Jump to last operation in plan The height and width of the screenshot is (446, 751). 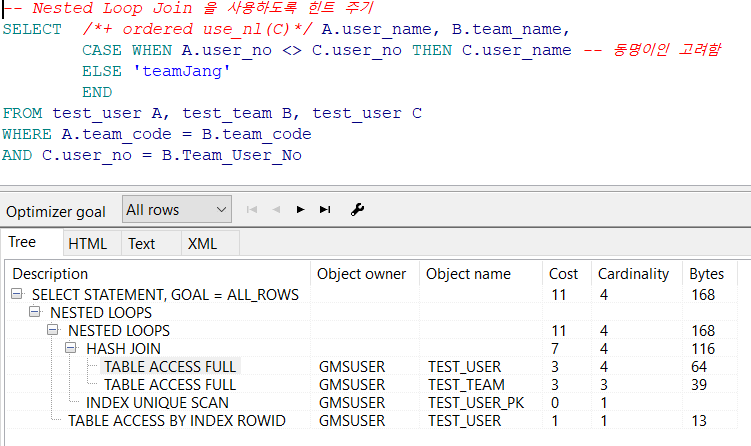(325, 209)
